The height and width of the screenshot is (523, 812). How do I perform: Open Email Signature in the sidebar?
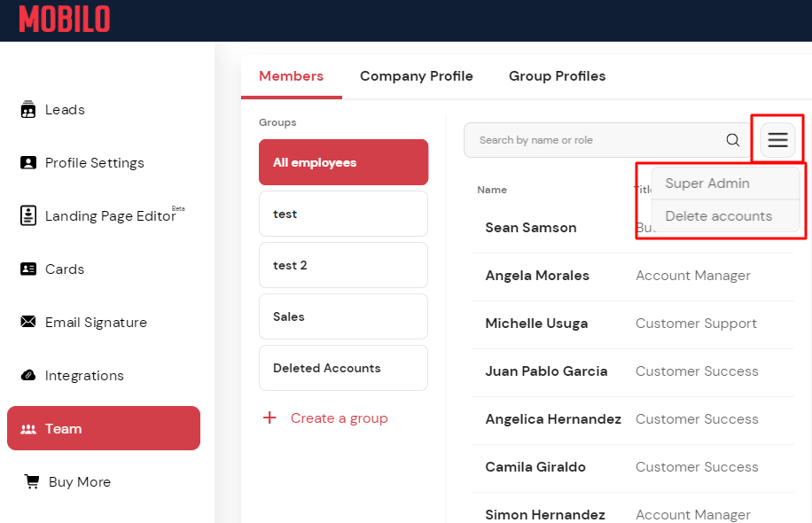(x=96, y=322)
